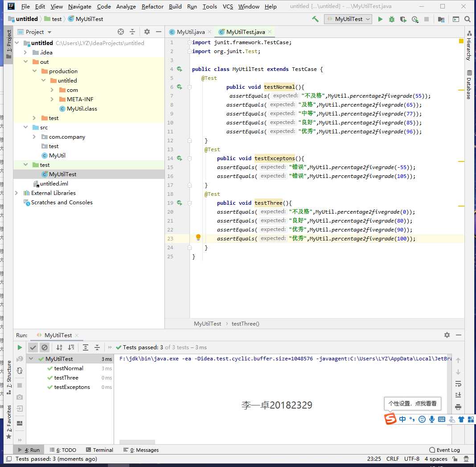This screenshot has height=467, width=476.
Task: Open the Analyze menu
Action: [126, 6]
